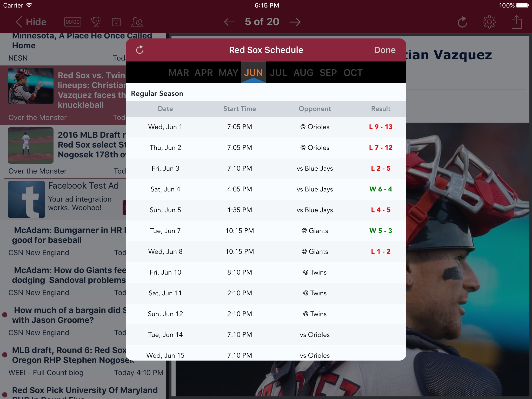Toggle battery indicator display
The height and width of the screenshot is (399, 532).
pyautogui.click(x=521, y=5)
